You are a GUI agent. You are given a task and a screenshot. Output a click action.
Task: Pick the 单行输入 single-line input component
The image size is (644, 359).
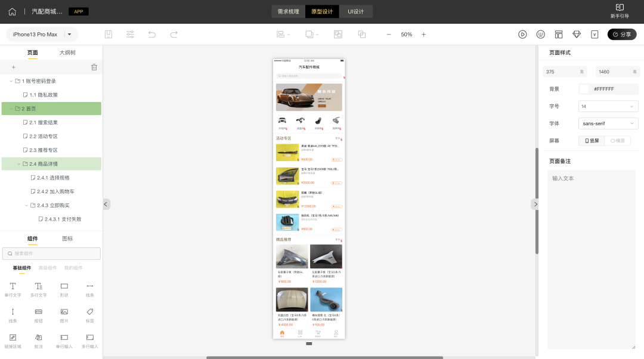click(64, 341)
